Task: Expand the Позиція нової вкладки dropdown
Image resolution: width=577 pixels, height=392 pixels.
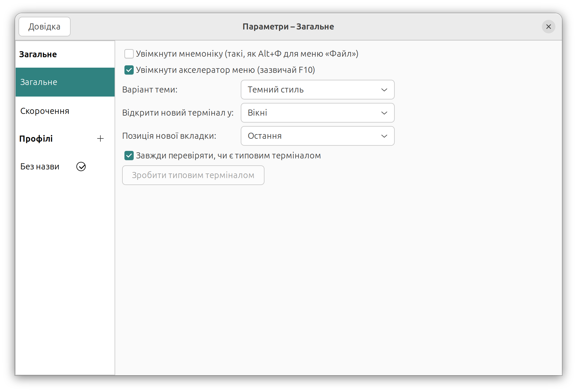Action: (317, 136)
